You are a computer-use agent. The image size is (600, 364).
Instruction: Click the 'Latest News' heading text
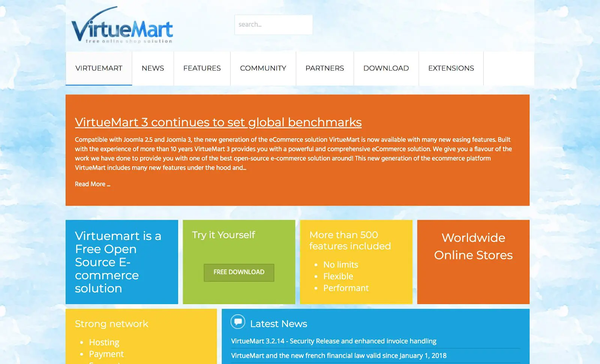pos(279,324)
